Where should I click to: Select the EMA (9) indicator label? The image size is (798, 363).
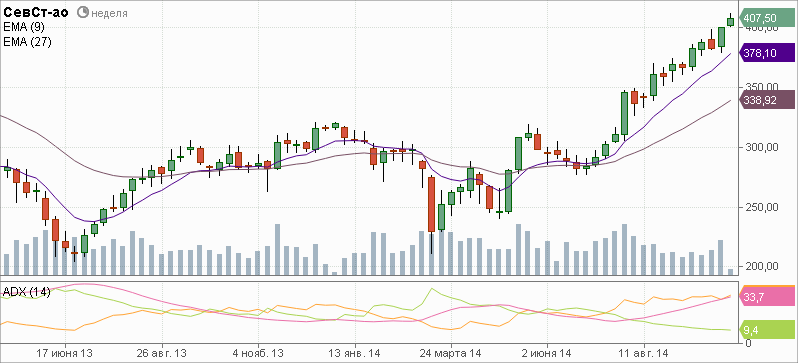24,27
